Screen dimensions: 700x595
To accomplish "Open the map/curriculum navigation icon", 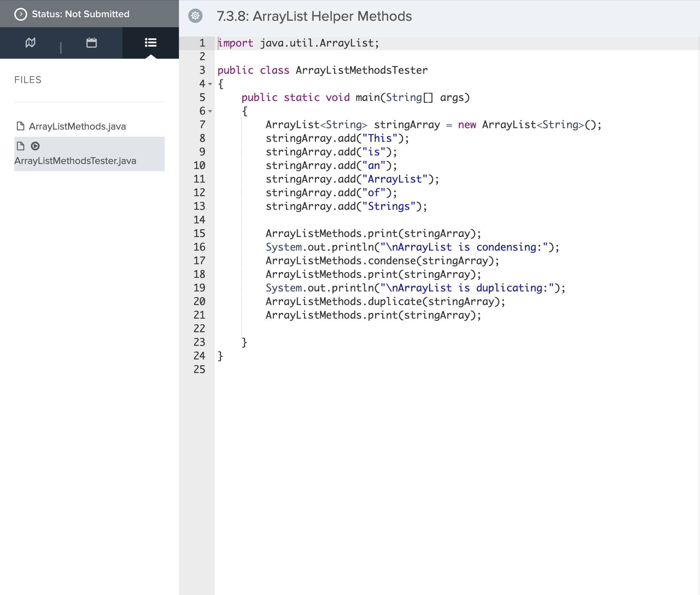I will pyautogui.click(x=31, y=43).
